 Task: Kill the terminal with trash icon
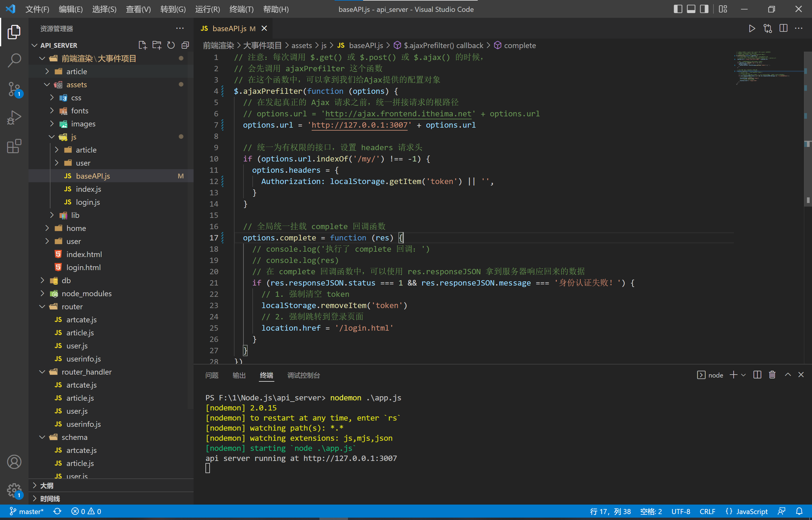click(772, 375)
